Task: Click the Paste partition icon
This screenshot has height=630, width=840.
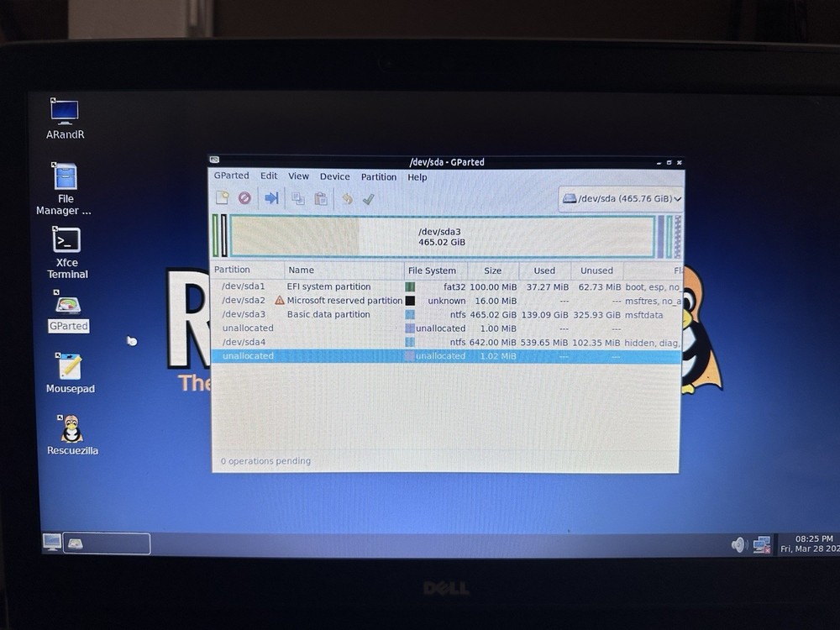Action: (319, 198)
